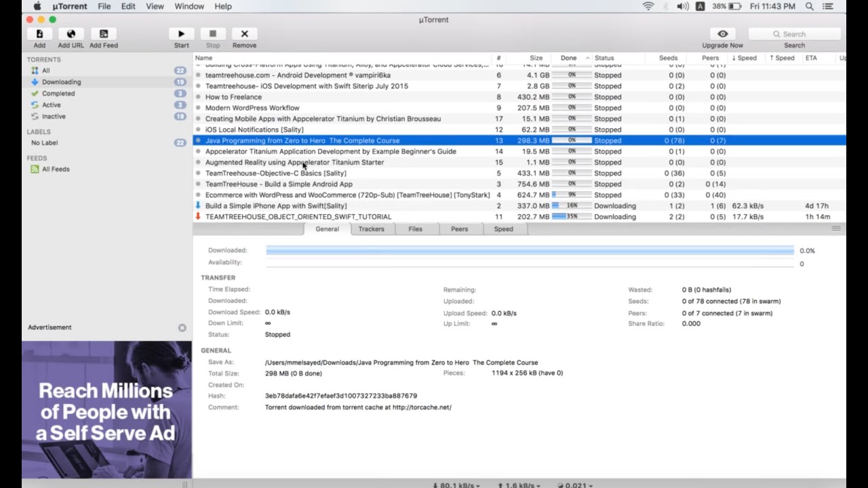Open the Peers tab in the details pane
The image size is (868, 488).
[459, 229]
